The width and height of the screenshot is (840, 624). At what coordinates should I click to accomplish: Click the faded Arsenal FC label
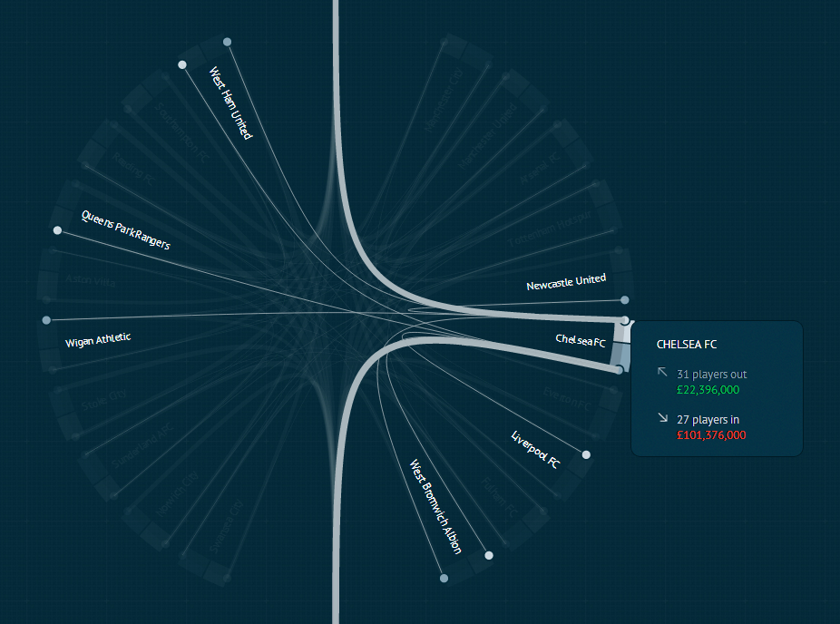point(540,168)
